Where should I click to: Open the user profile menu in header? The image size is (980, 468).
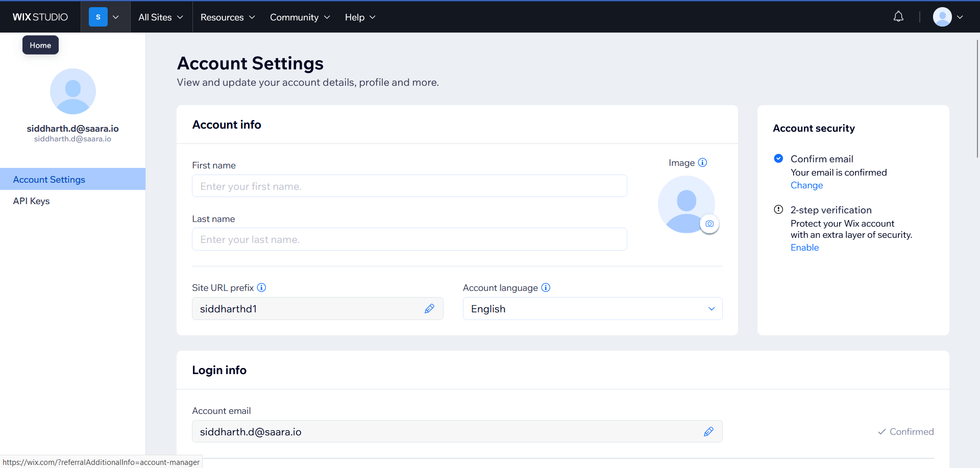(x=948, y=17)
